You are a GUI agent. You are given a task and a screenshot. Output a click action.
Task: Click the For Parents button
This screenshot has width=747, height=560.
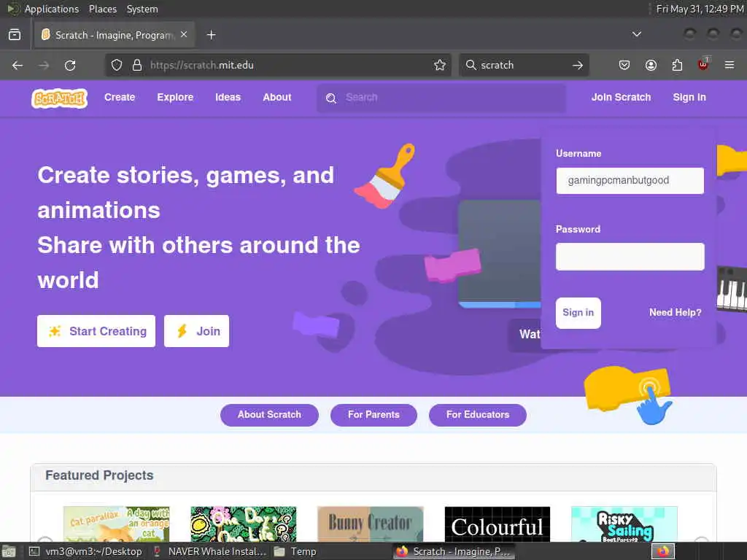point(373,415)
